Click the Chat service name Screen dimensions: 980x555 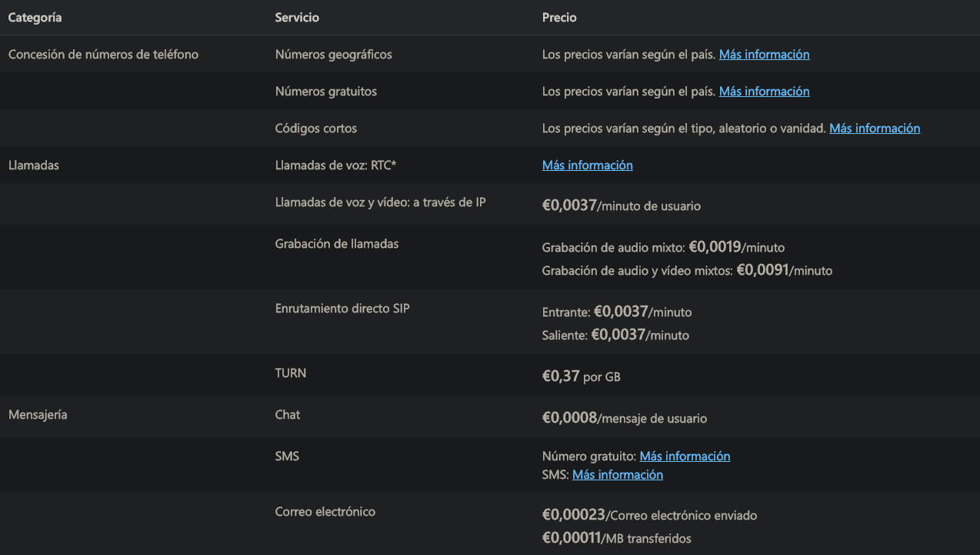click(288, 415)
